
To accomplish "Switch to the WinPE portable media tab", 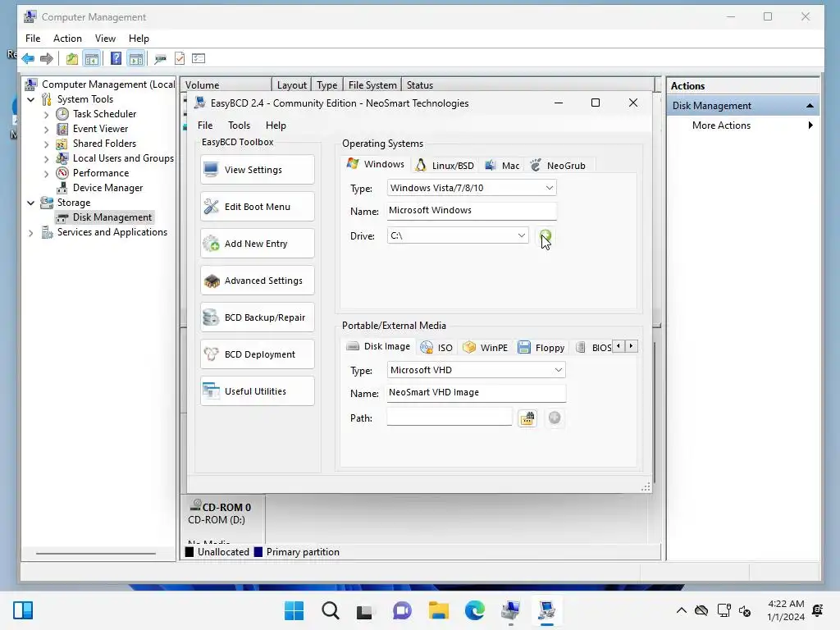I will click(x=486, y=348).
